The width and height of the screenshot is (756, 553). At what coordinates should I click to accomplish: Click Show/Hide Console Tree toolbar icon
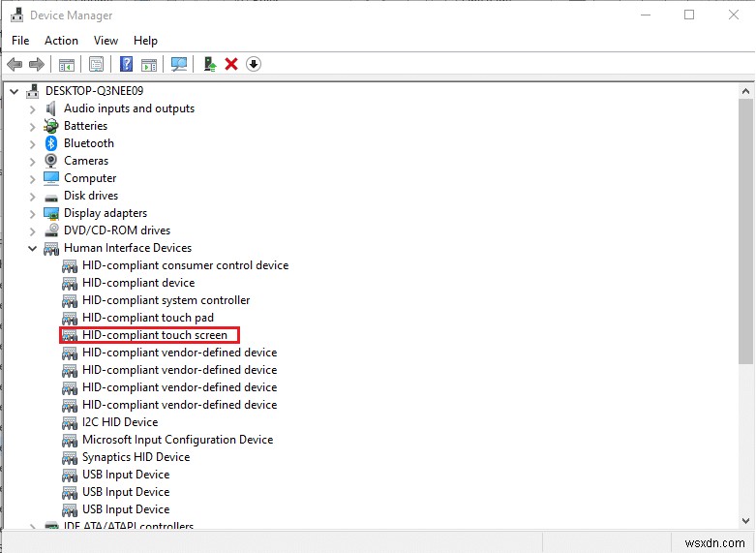[x=67, y=64]
